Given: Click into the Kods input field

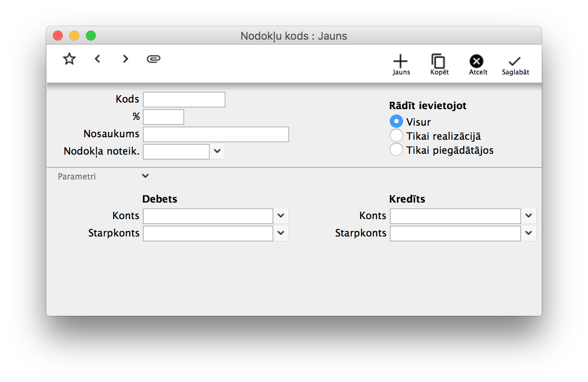Looking at the screenshot, I should click(184, 100).
